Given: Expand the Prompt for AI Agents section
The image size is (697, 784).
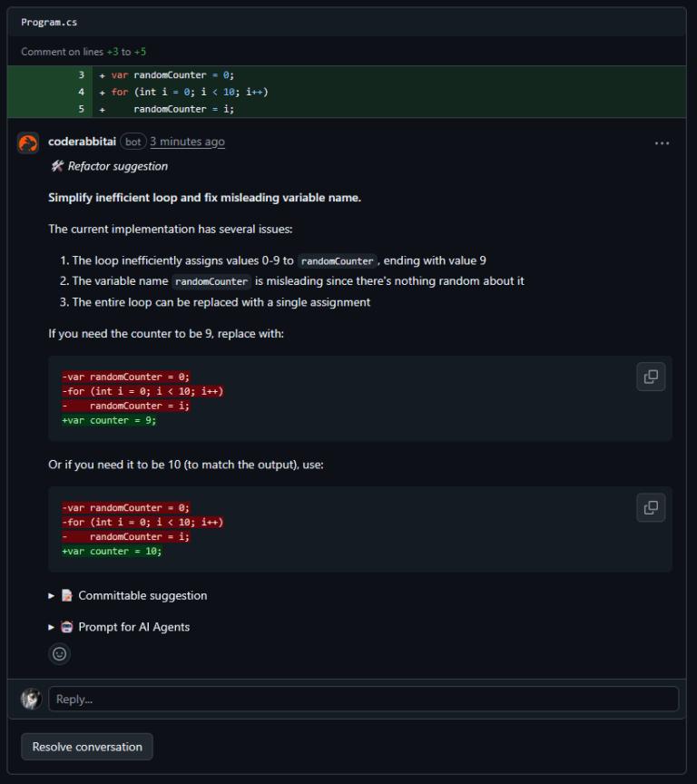Looking at the screenshot, I should [51, 626].
